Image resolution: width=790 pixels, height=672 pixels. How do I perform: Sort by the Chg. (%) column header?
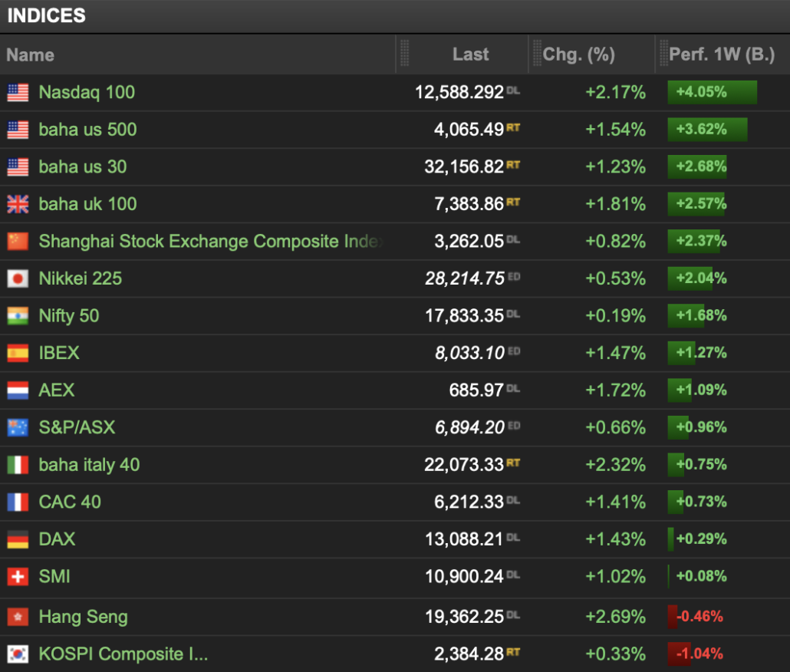click(x=579, y=54)
